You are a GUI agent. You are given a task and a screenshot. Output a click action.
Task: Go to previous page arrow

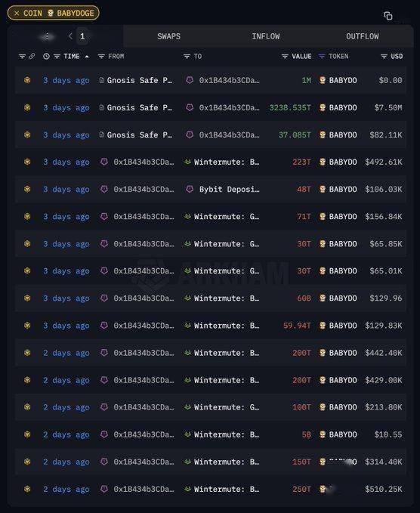70,36
